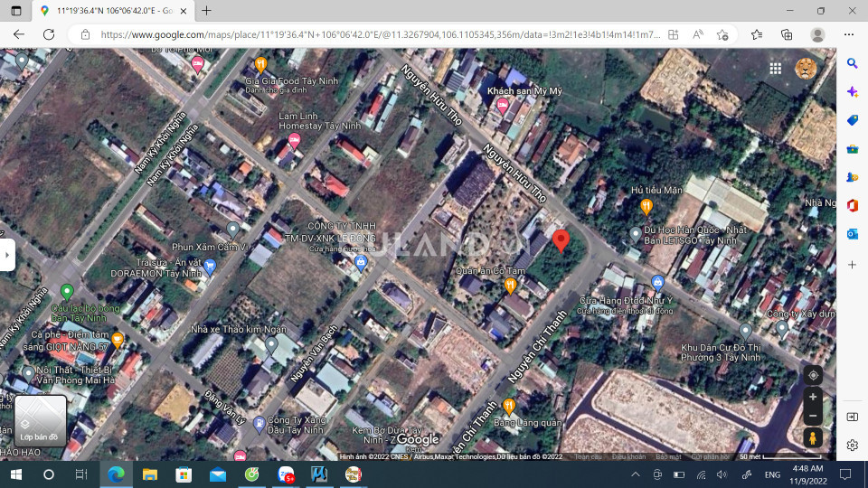Screen dimensions: 868x488
Task: Select Gia Gia Food Tây Ninh restaurant pin
Action: tap(260, 65)
